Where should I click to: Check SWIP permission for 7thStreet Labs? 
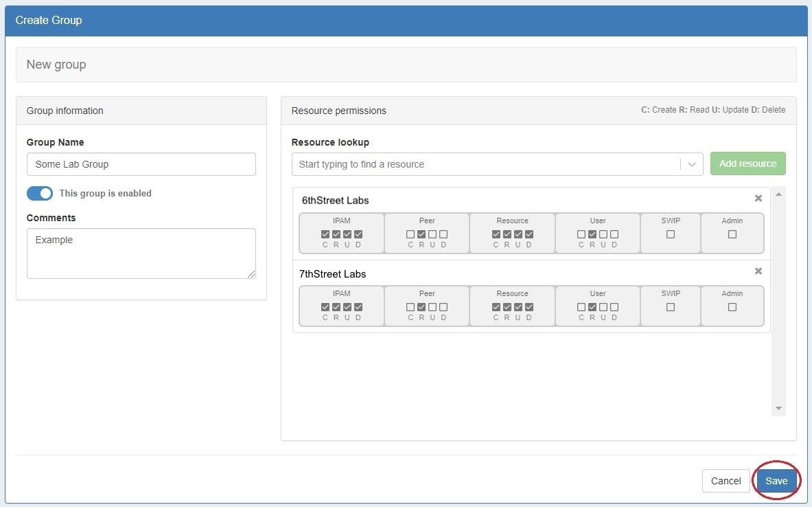(x=671, y=307)
